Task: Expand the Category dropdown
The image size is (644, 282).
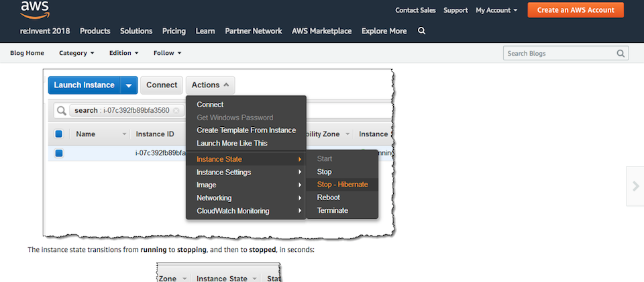Action: coord(76,53)
